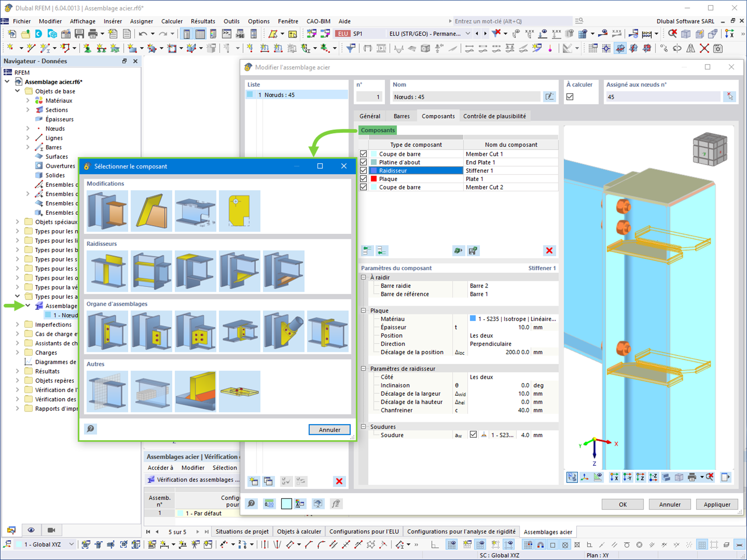Screen dimensions: 747x560
Task: Switch to the Général tab
Action: coord(370,116)
